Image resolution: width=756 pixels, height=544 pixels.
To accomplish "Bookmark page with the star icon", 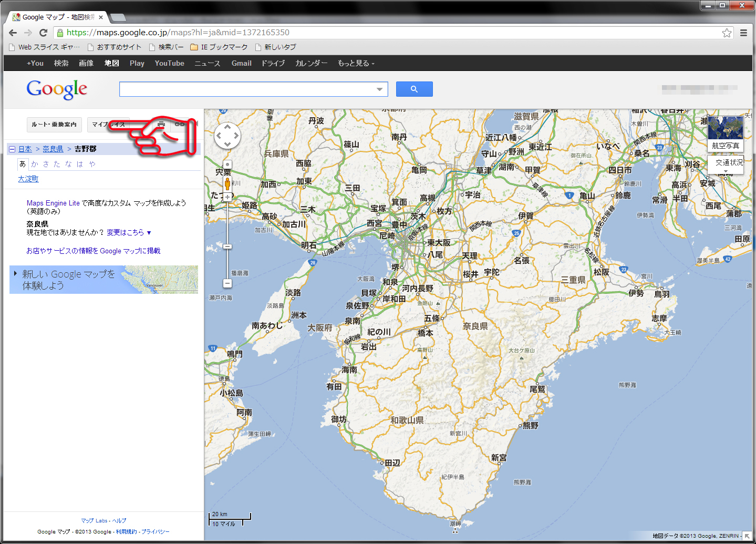I will coord(727,33).
